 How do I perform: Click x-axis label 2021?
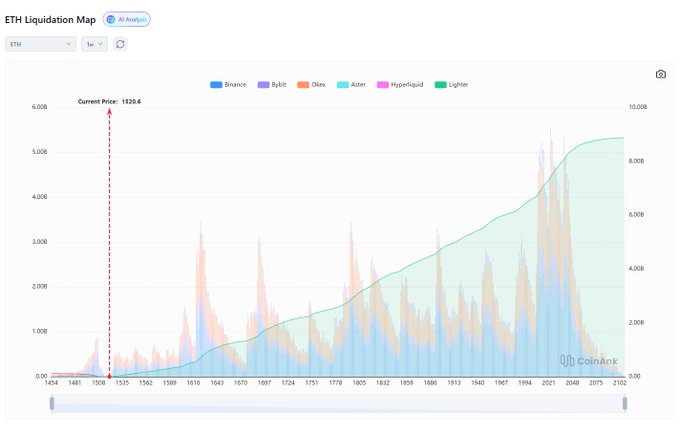[x=549, y=383]
